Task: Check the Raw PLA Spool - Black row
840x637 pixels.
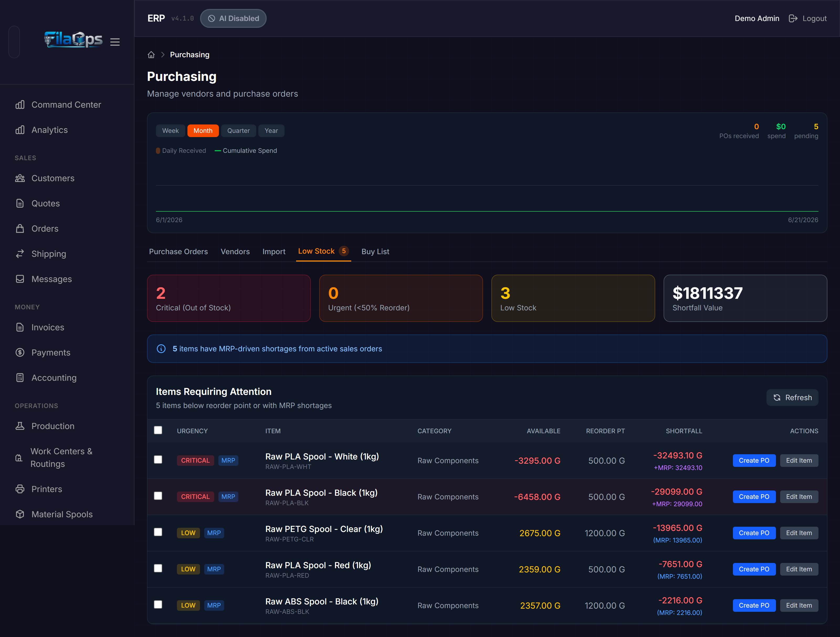Action: click(158, 496)
